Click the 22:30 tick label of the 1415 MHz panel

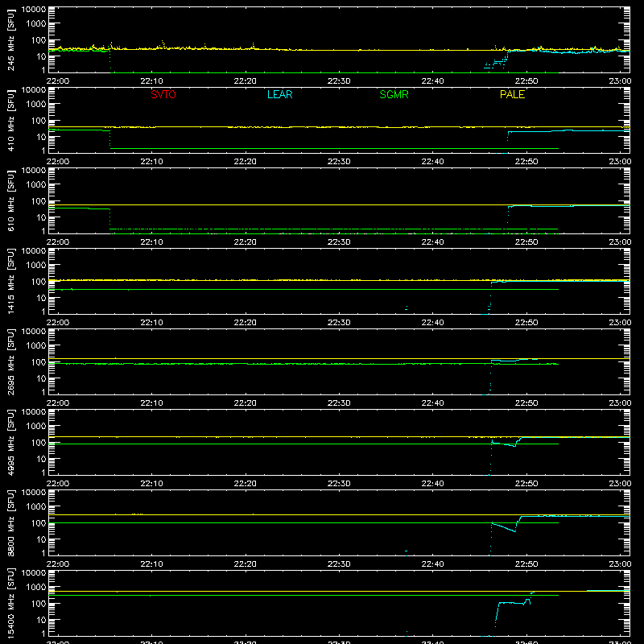tap(339, 323)
